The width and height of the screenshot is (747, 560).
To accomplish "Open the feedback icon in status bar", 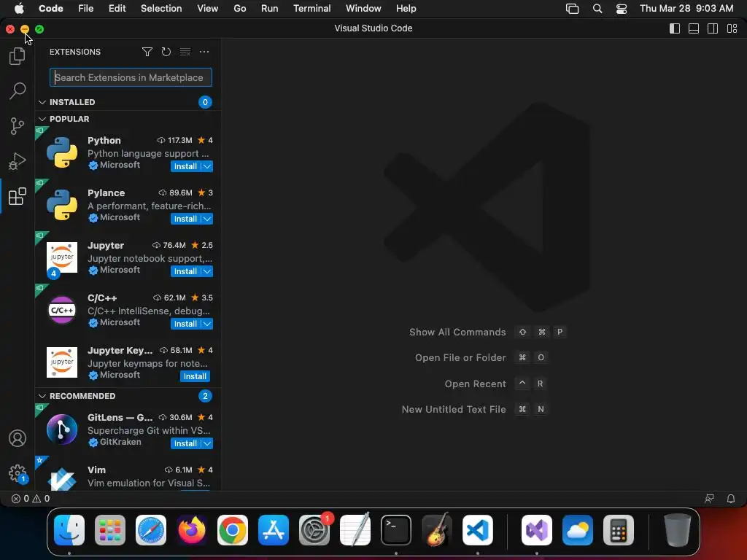I will 709,499.
